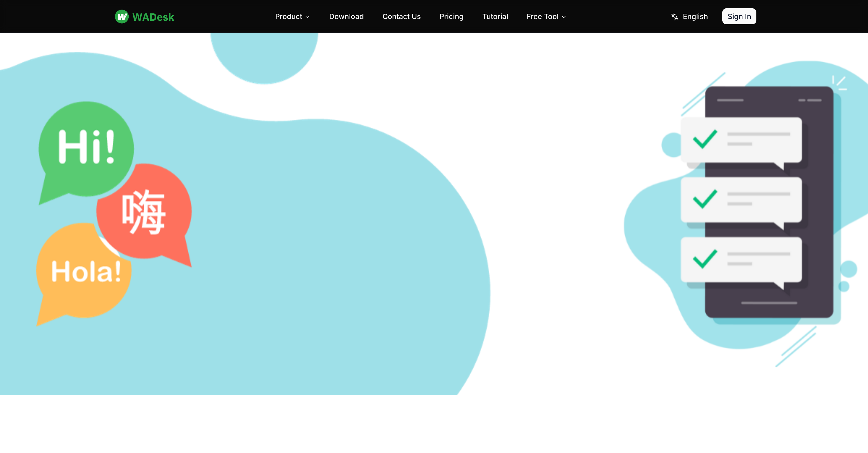
Task: Click the Sign In button
Action: (739, 16)
